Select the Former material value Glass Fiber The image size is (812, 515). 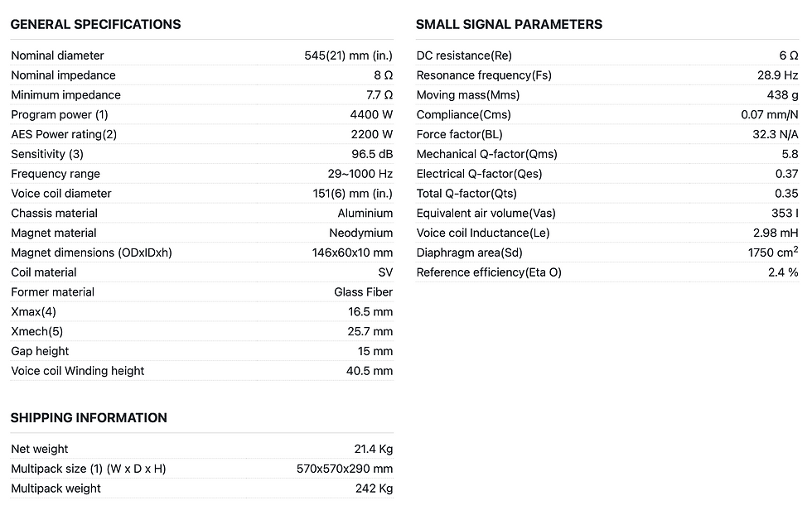pos(363,292)
